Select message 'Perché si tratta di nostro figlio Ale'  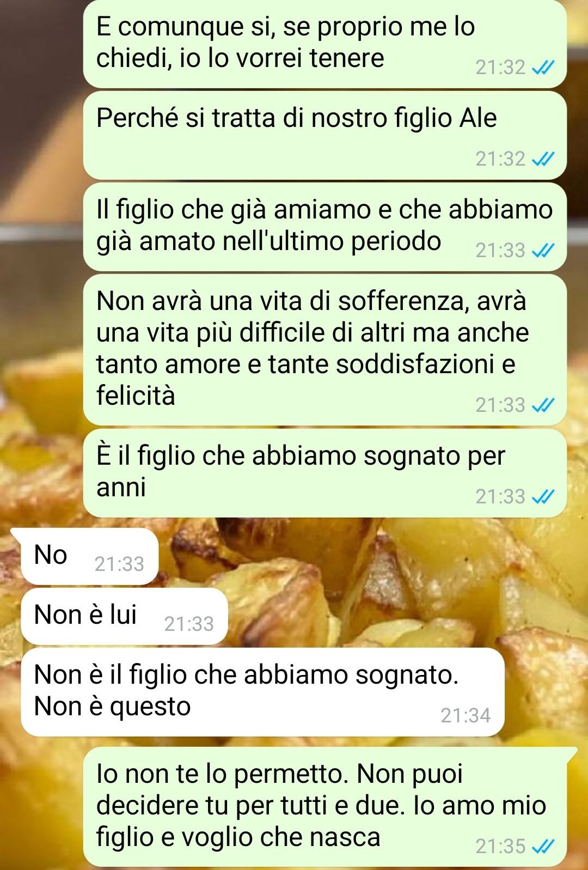click(x=325, y=135)
